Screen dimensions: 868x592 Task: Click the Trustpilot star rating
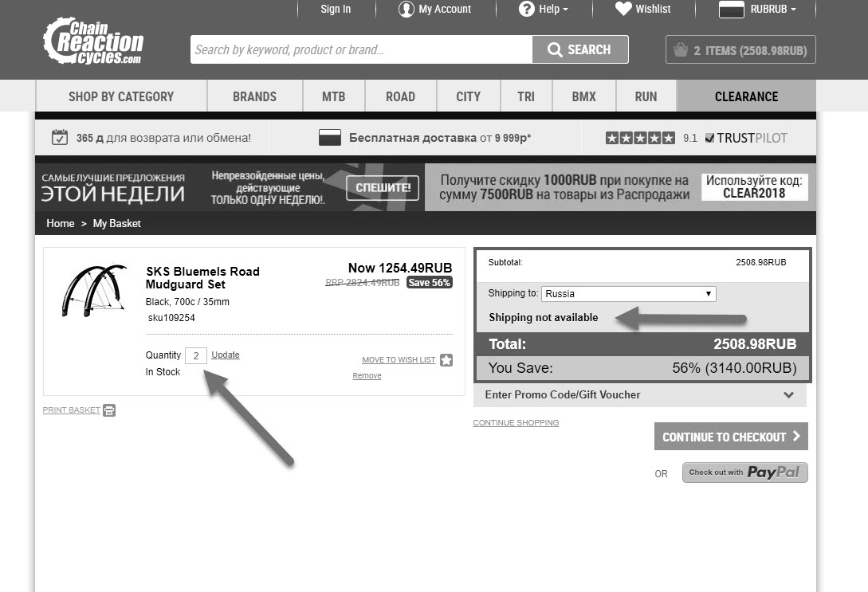(x=641, y=138)
